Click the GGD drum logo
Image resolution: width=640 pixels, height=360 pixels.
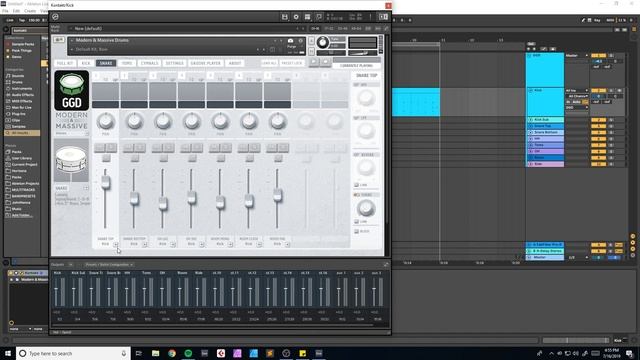point(71,90)
